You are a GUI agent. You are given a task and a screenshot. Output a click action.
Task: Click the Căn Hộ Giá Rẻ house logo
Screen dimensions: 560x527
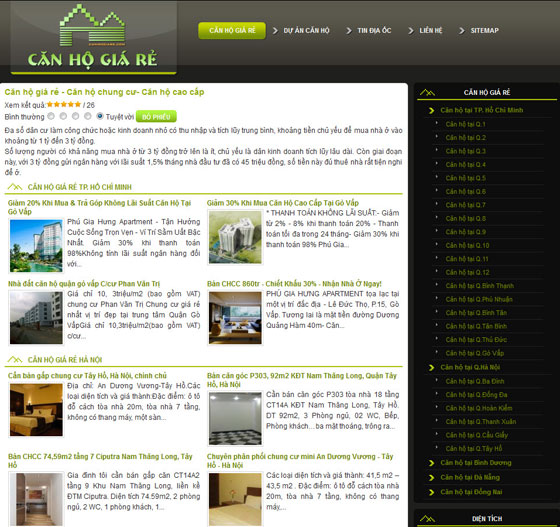pyautogui.click(x=92, y=36)
